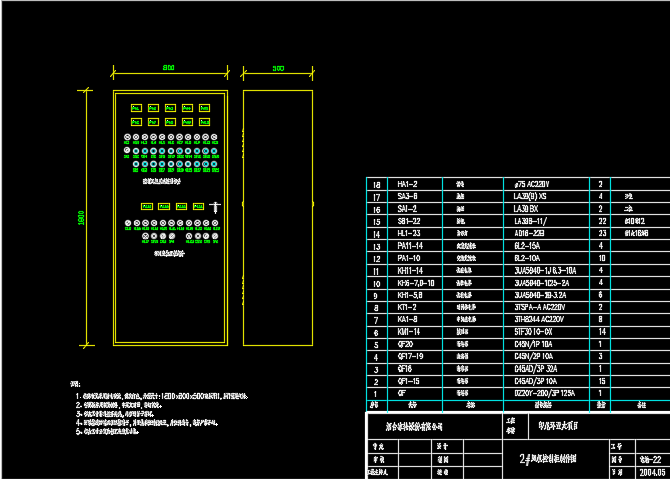Select the 2004.05 date in title block

point(651,471)
